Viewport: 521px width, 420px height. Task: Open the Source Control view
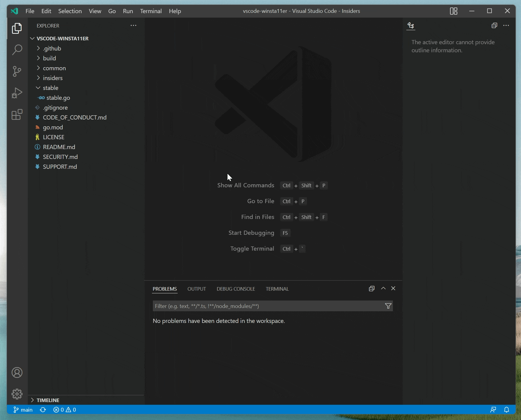17,71
